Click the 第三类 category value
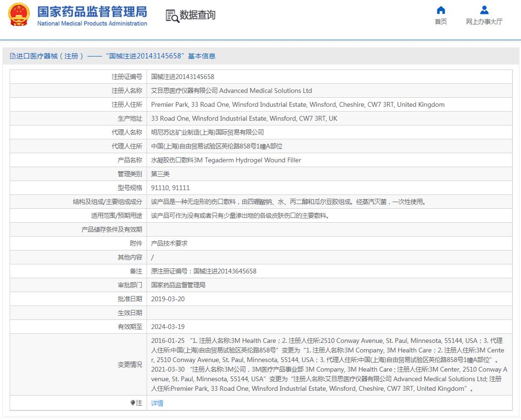 [x=160, y=174]
